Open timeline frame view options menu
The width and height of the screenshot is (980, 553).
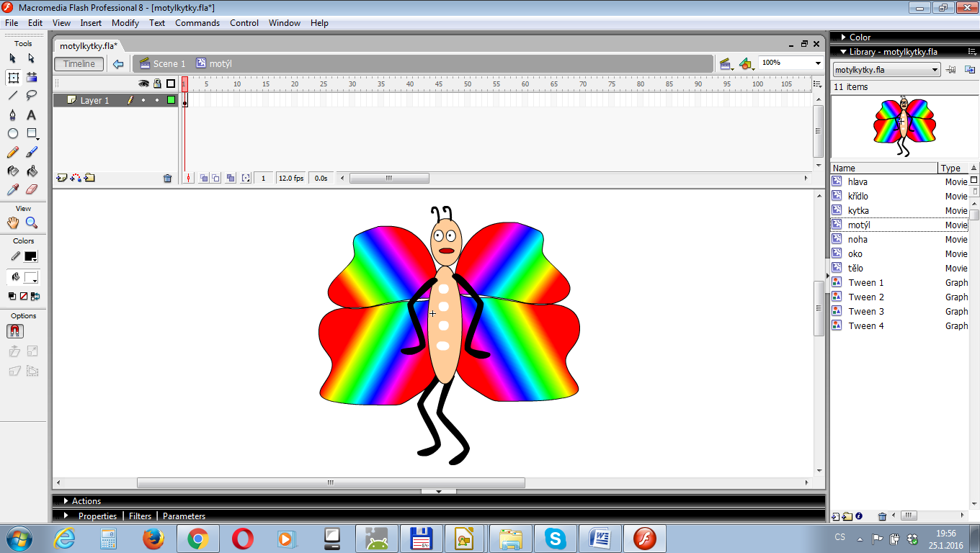[x=817, y=84]
